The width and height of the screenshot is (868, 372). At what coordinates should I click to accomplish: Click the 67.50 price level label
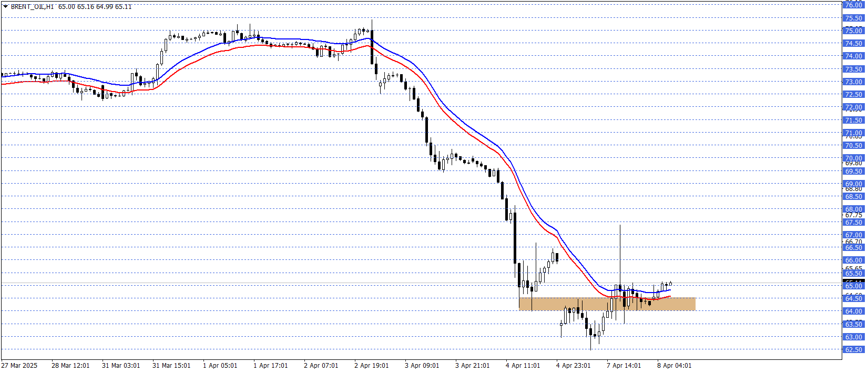(x=853, y=222)
